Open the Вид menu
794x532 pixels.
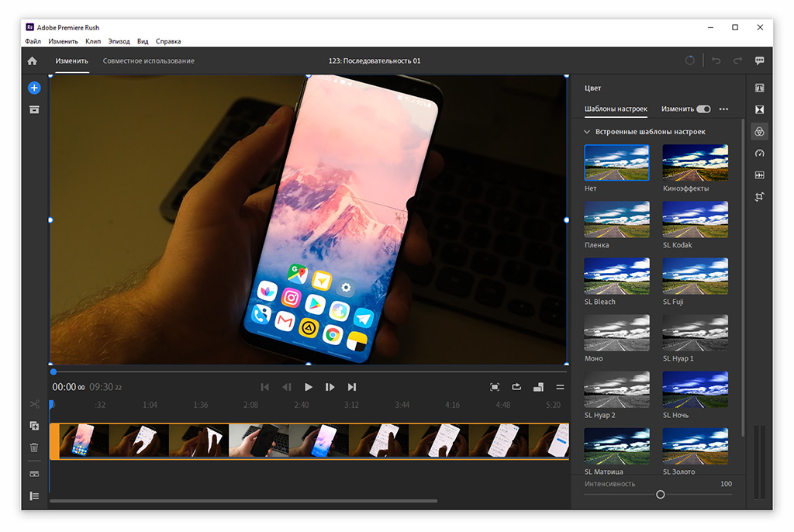[143, 42]
